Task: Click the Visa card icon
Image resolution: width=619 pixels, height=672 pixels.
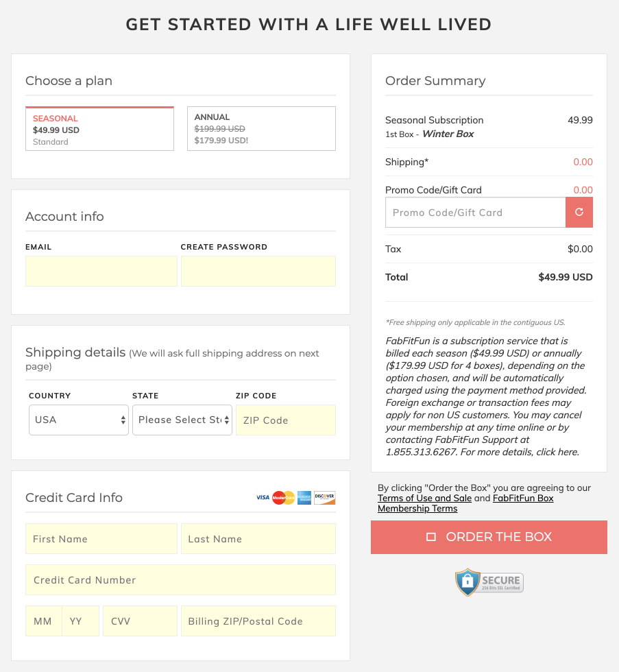Action: [261, 497]
